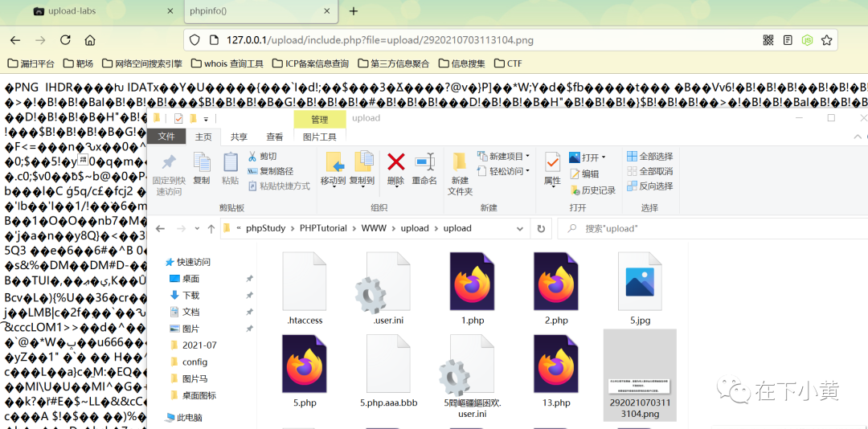The width and height of the screenshot is (868, 429).
Task: Select Quick access in navigation pane
Action: [188, 262]
